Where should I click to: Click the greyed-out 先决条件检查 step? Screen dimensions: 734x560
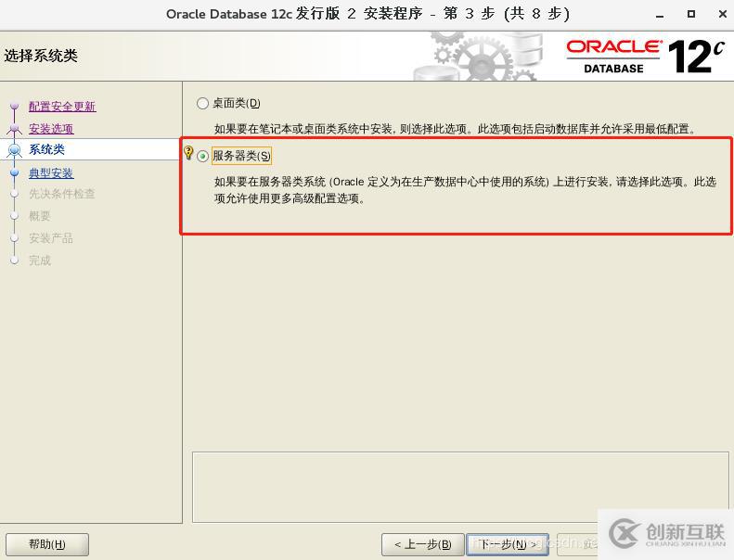point(61,194)
